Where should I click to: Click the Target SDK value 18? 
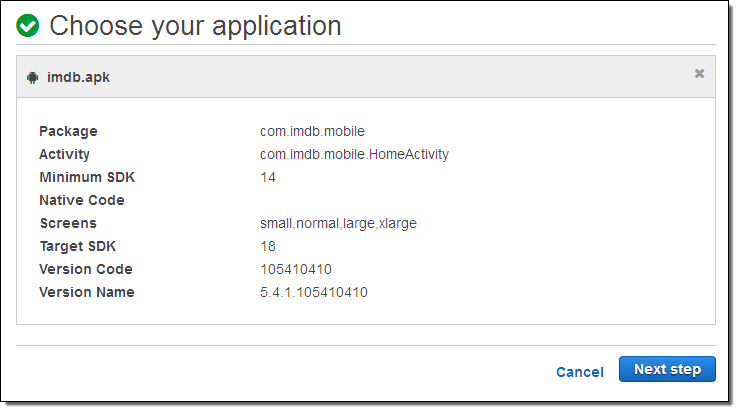click(x=268, y=246)
